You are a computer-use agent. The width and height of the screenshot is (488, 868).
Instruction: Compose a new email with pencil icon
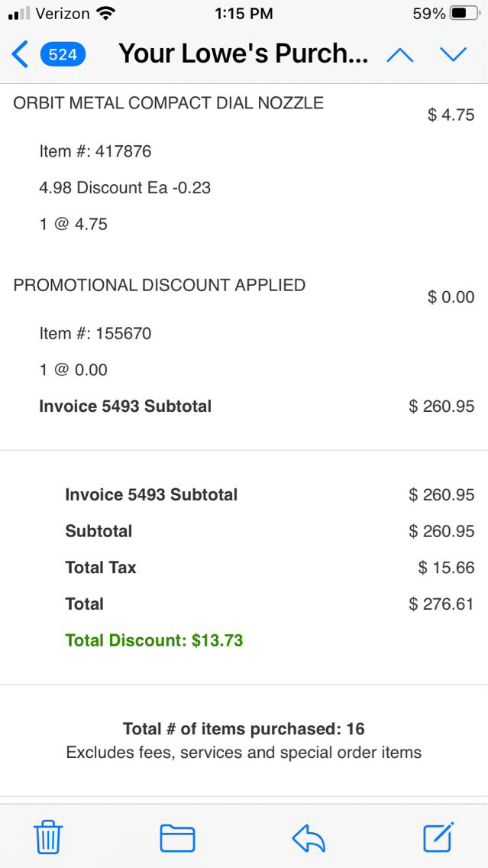tap(439, 837)
